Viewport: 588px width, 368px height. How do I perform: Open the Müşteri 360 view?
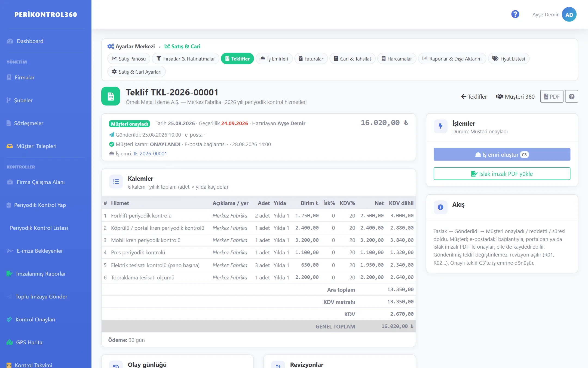tap(515, 96)
